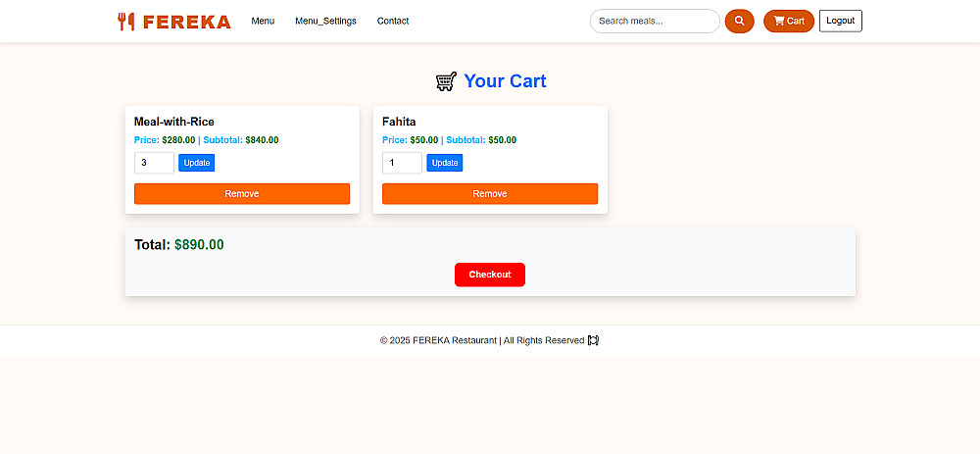Click the $890.00 total amount
Viewport: 980px width, 454px height.
point(199,245)
